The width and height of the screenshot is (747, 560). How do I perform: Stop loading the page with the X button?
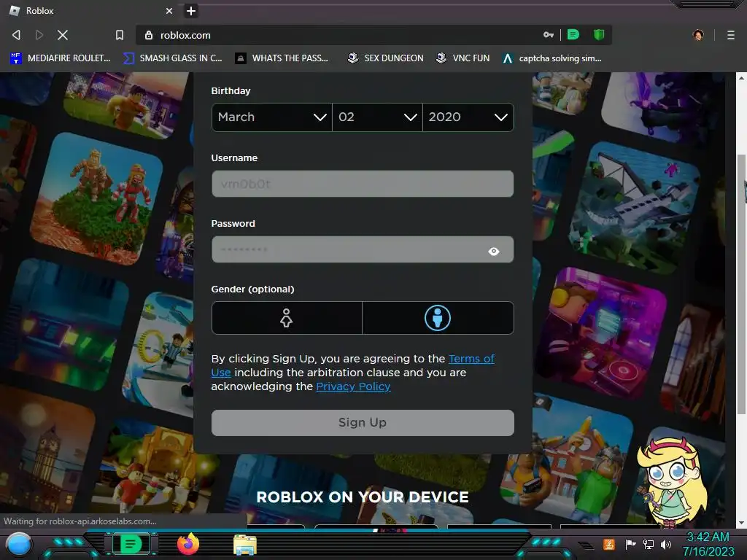[x=63, y=35]
